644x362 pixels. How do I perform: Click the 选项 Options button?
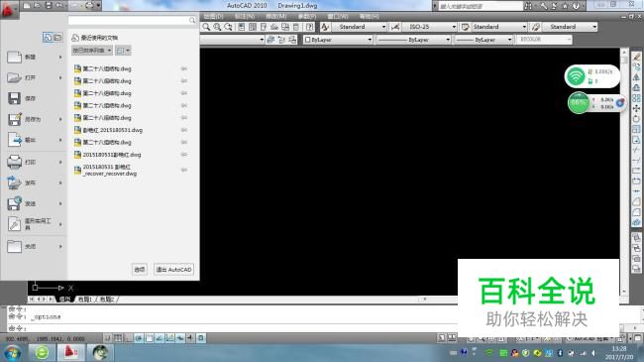pos(140,270)
